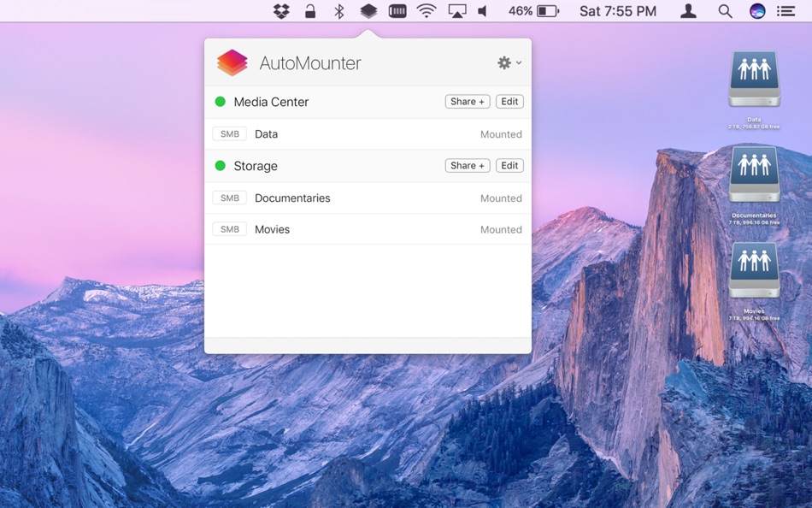Click the AutoMounter logo in the popup
Image resolution: width=812 pixels, height=508 pixels.
click(x=232, y=62)
